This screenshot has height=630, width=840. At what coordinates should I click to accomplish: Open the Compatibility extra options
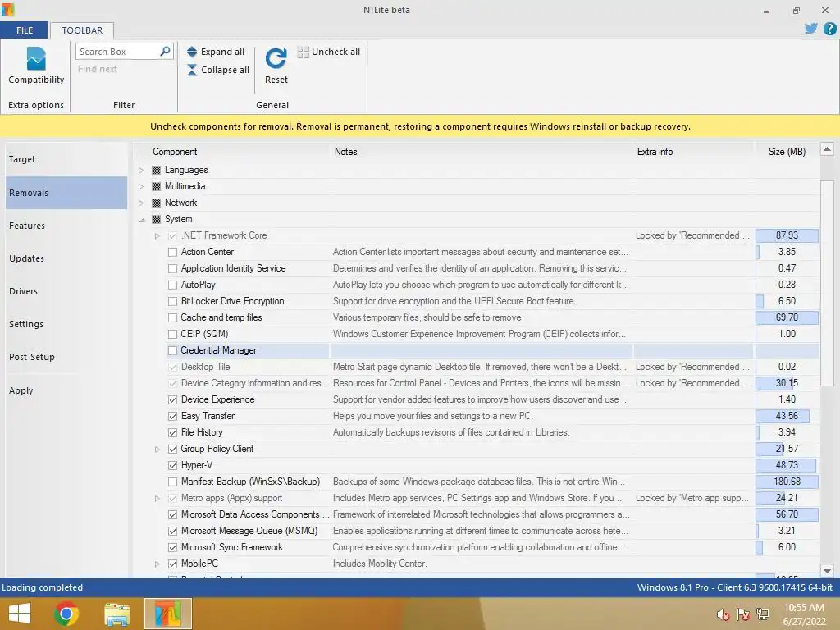tap(36, 66)
